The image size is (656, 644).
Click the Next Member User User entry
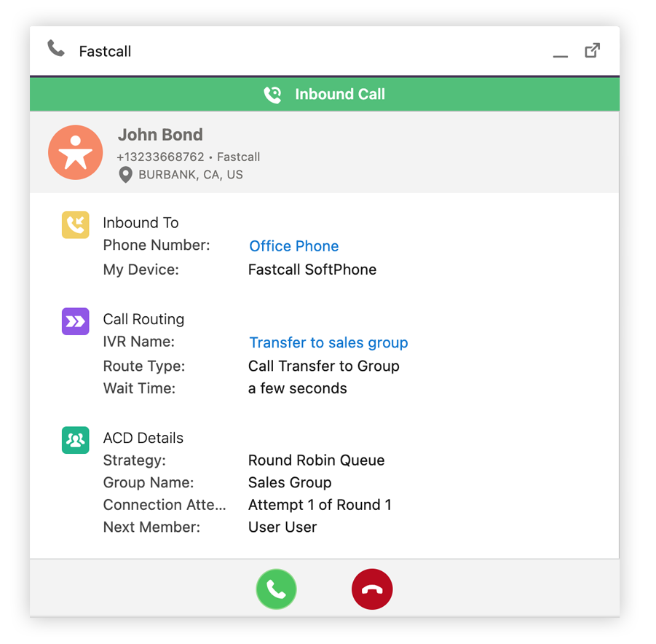[282, 527]
